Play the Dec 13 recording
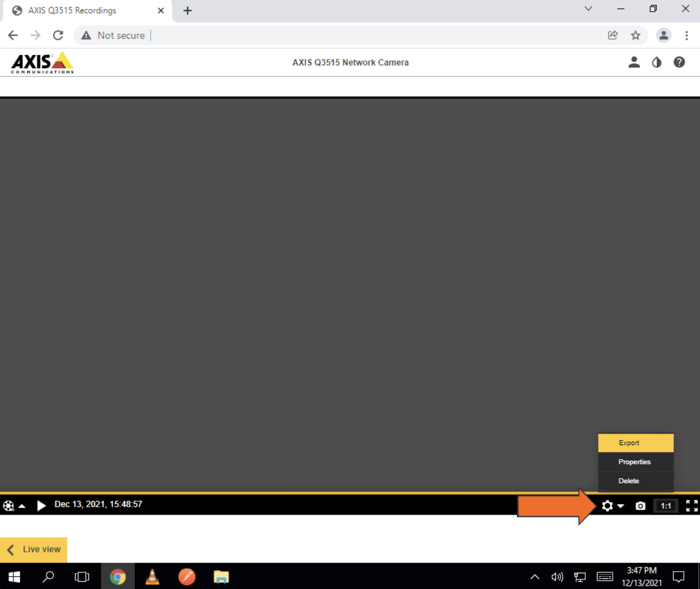Viewport: 700px width, 589px height. coord(41,505)
